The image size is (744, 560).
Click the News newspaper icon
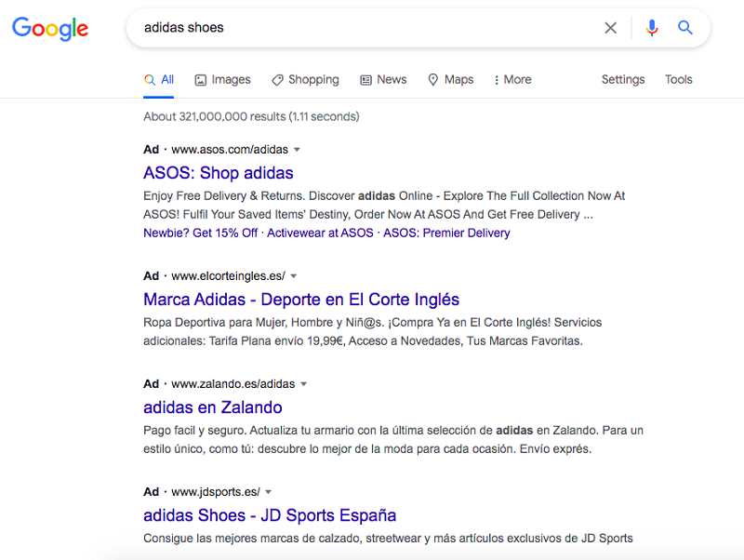click(x=365, y=80)
